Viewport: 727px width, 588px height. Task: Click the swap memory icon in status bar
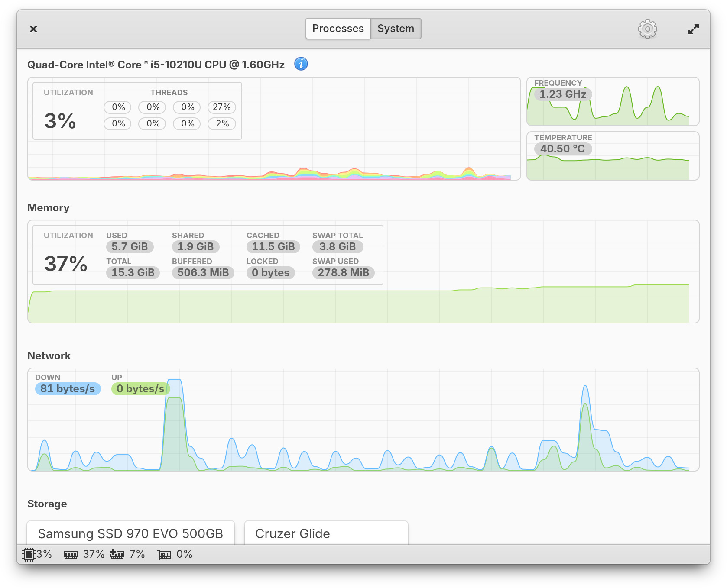[x=117, y=554]
